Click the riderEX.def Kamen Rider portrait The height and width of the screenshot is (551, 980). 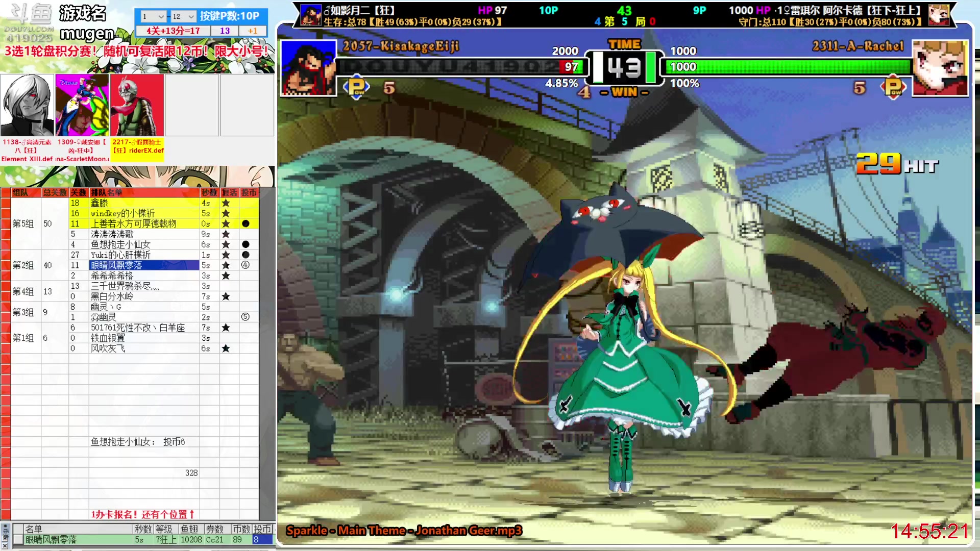(x=137, y=106)
